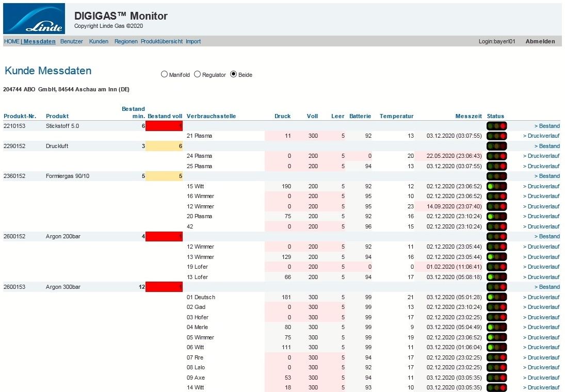Click status traffic light for 13 Wimmer
The image size is (565, 392).
(x=496, y=257)
